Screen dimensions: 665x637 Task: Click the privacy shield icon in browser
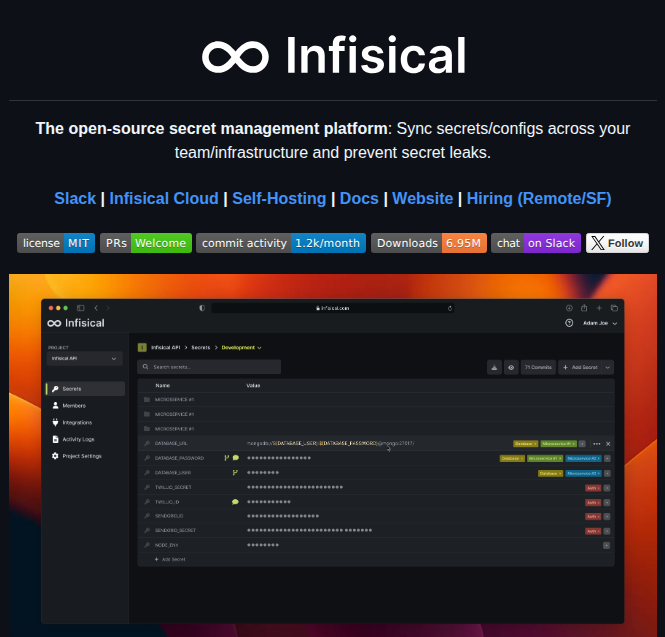coord(202,308)
